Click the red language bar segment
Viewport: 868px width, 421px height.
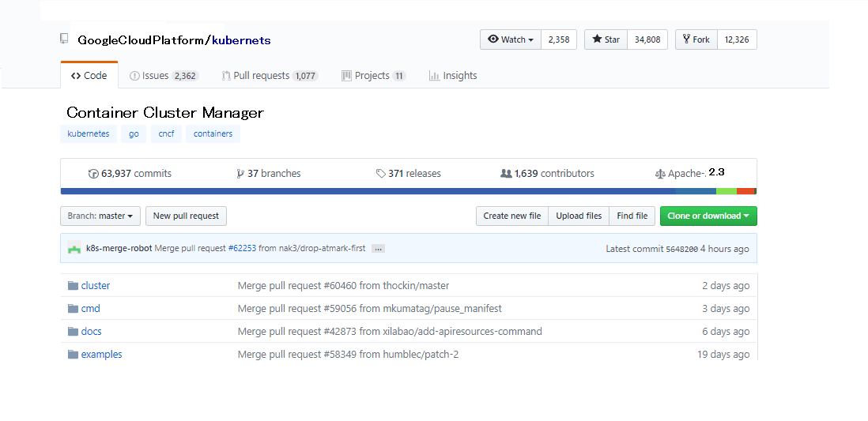745,191
